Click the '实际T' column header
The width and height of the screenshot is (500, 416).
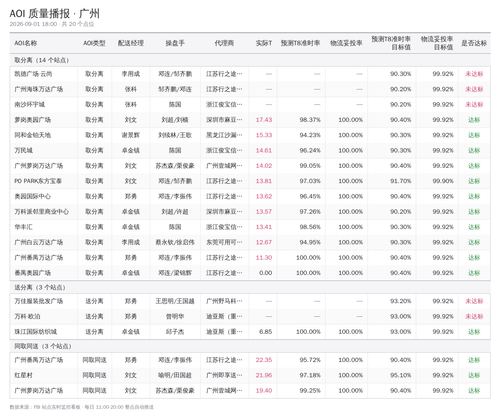pyautogui.click(x=264, y=43)
